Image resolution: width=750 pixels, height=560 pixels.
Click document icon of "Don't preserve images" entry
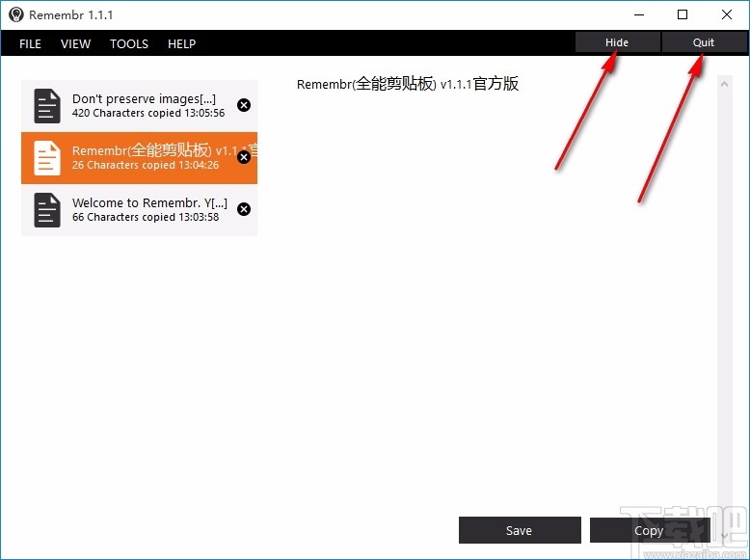pos(47,106)
